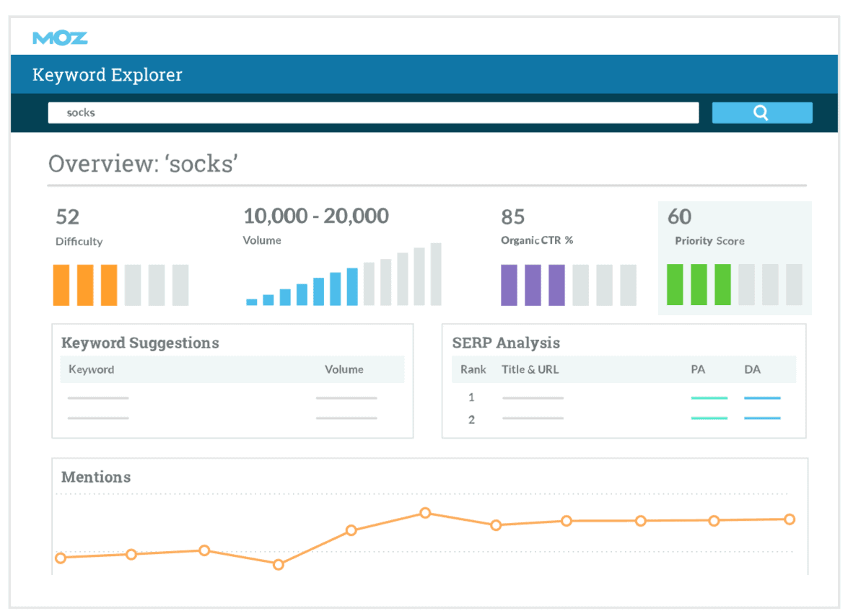Select SERP result rank 1
Screen dimensions: 866x616
(x=471, y=397)
